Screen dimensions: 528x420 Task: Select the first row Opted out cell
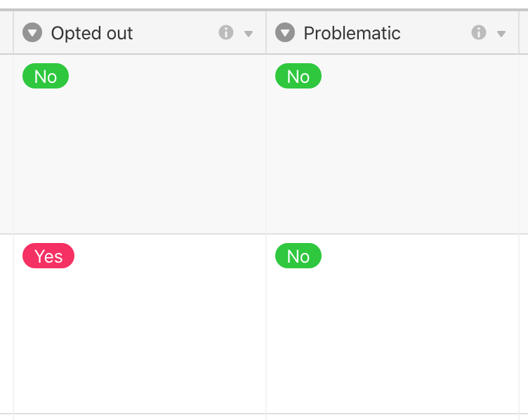tap(140, 144)
